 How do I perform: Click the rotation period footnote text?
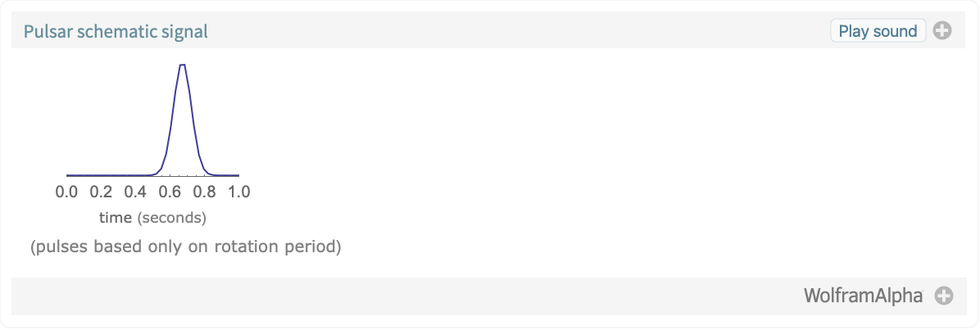pos(186,246)
